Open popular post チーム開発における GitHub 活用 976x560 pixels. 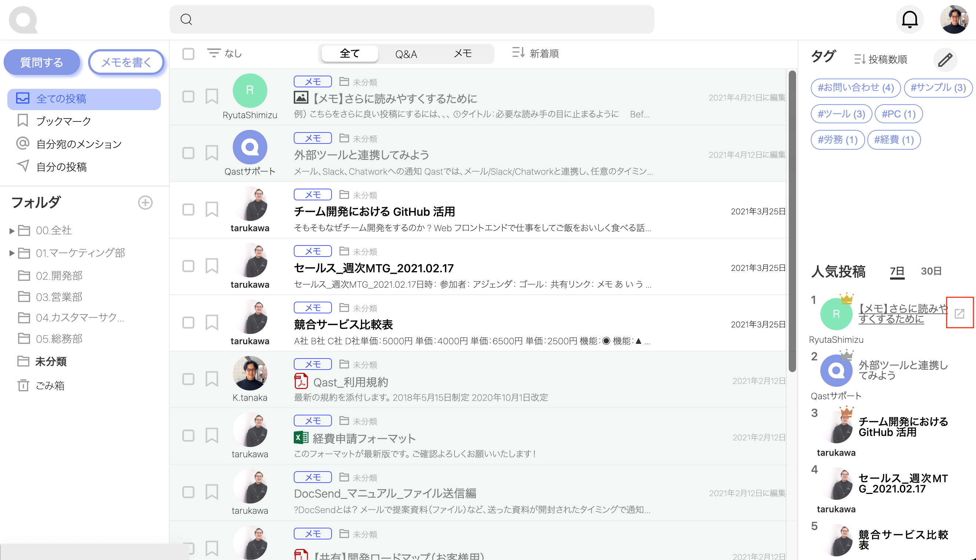(903, 427)
